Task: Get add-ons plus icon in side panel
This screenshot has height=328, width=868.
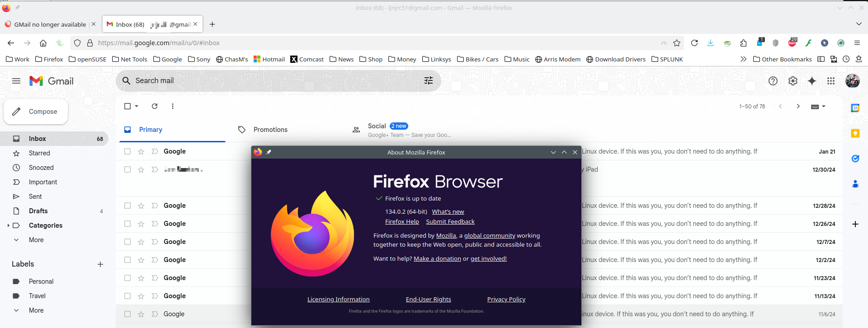Action: (855, 224)
